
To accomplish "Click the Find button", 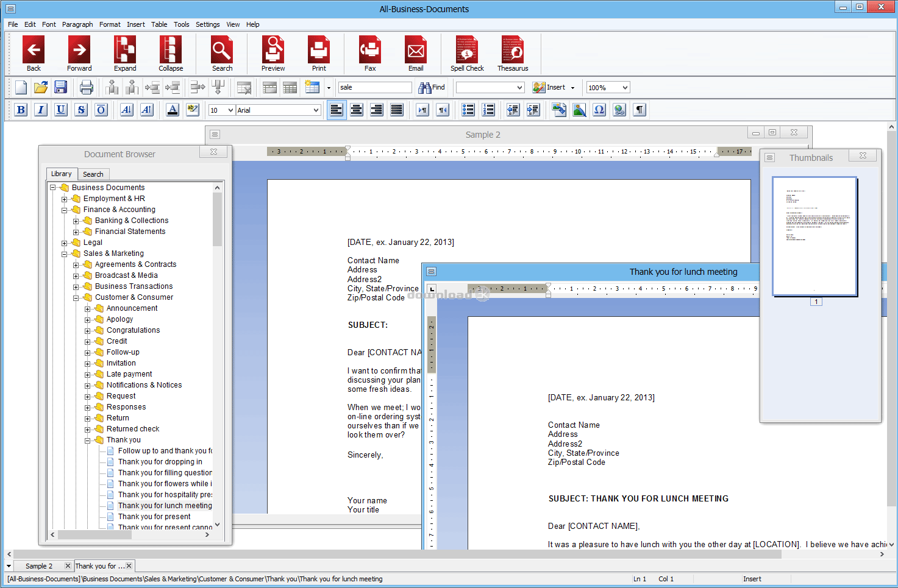I will [x=432, y=88].
